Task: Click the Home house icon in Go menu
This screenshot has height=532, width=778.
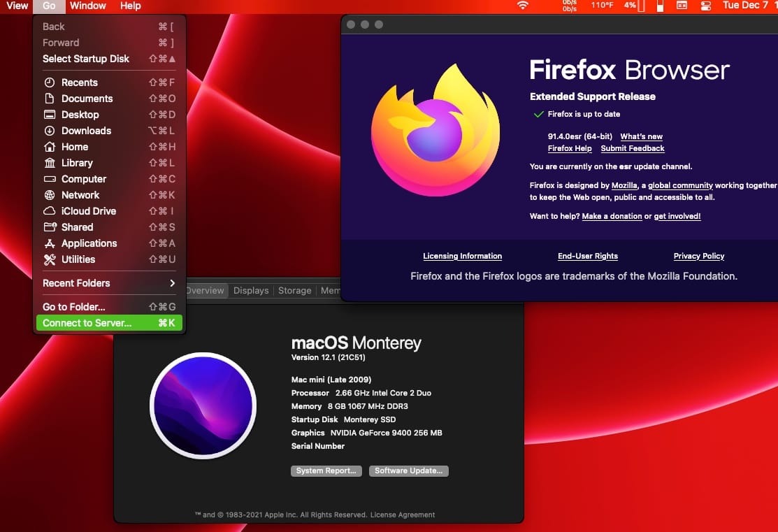Action: (x=50, y=146)
